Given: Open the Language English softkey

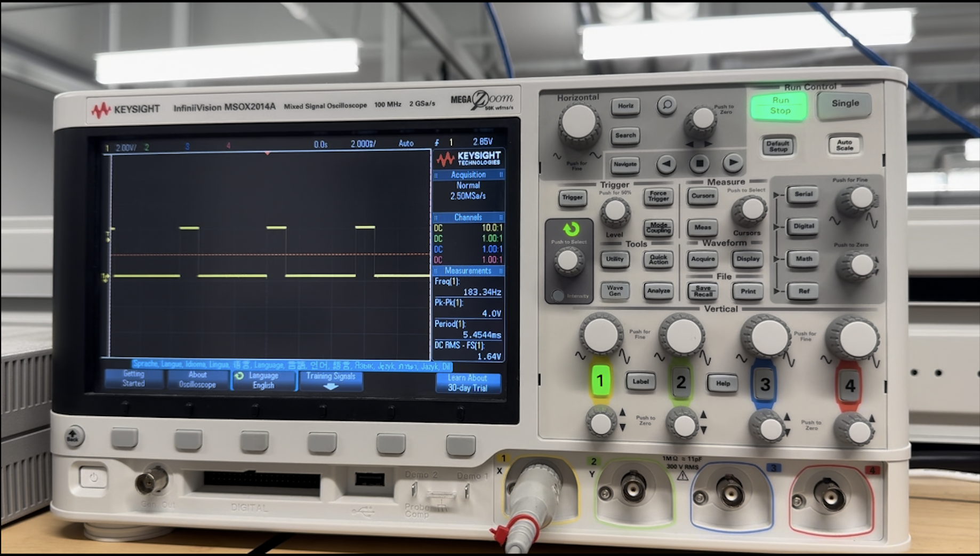Looking at the screenshot, I should pyautogui.click(x=263, y=380).
